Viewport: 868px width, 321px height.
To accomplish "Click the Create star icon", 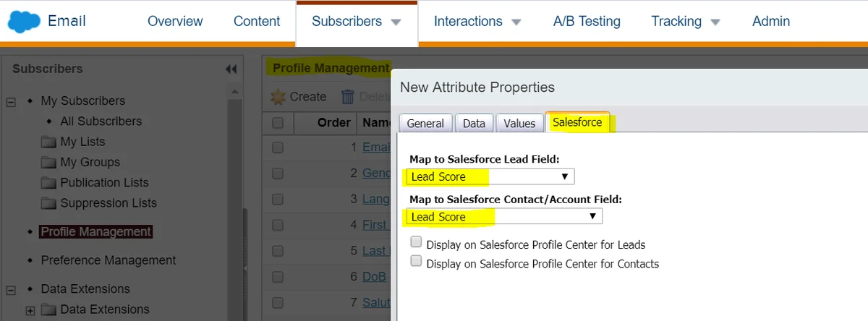I will (278, 96).
